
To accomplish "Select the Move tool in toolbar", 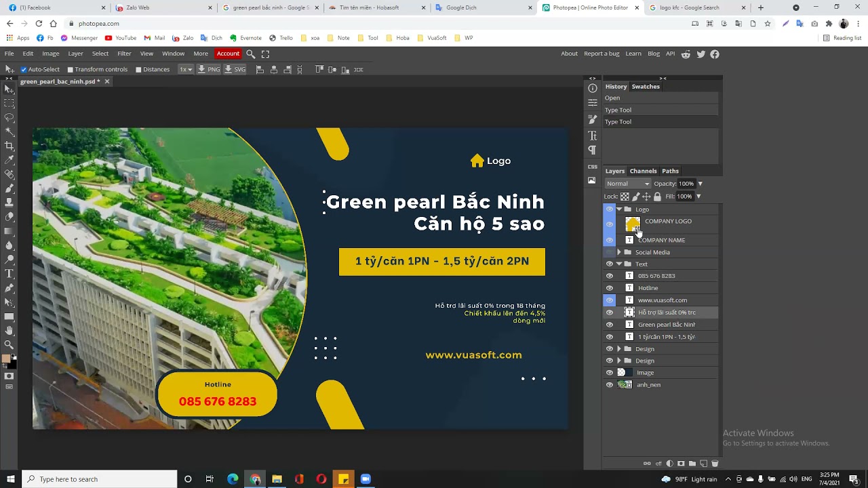I will [9, 89].
